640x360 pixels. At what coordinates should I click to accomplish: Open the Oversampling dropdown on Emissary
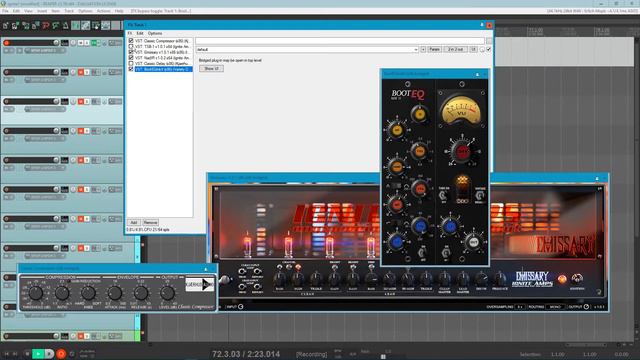(520, 307)
